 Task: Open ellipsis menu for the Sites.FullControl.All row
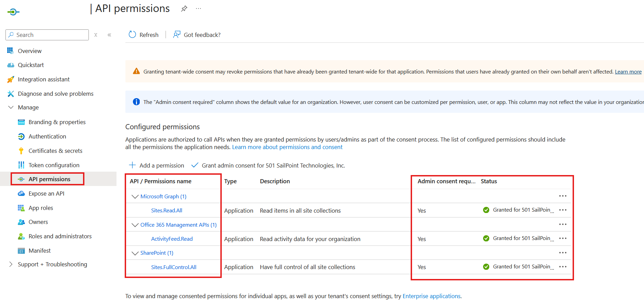pos(563,267)
